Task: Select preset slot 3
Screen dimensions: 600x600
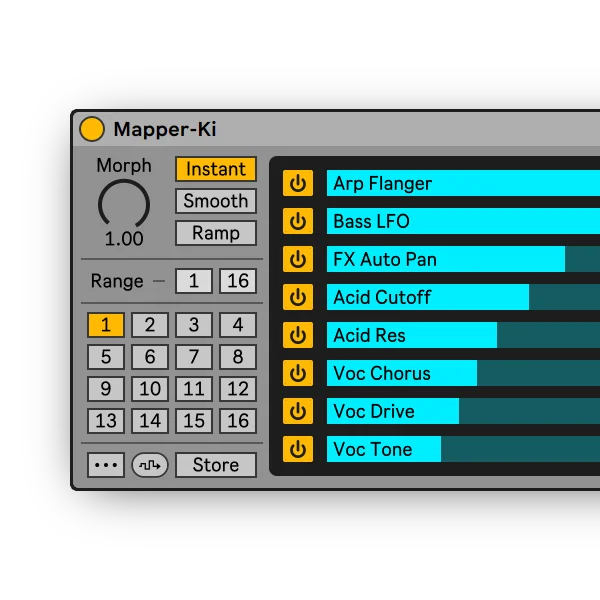Action: (x=194, y=325)
